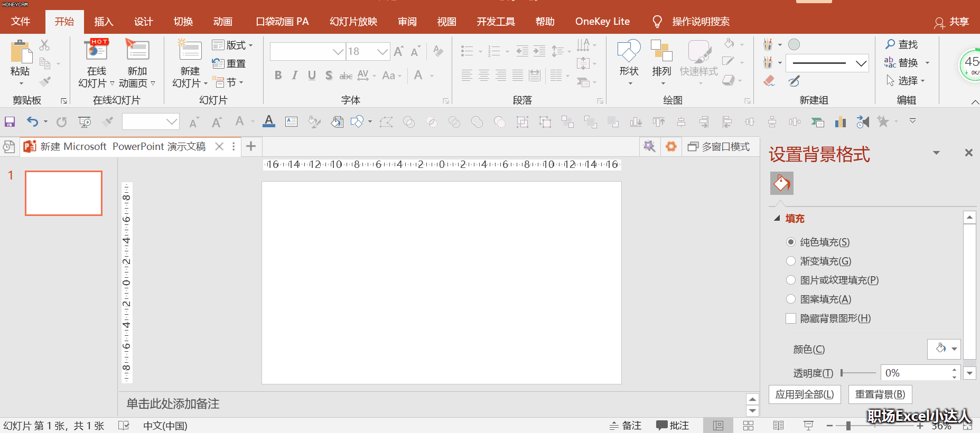Start slide show icon in status bar
980x433 pixels.
(x=808, y=426)
